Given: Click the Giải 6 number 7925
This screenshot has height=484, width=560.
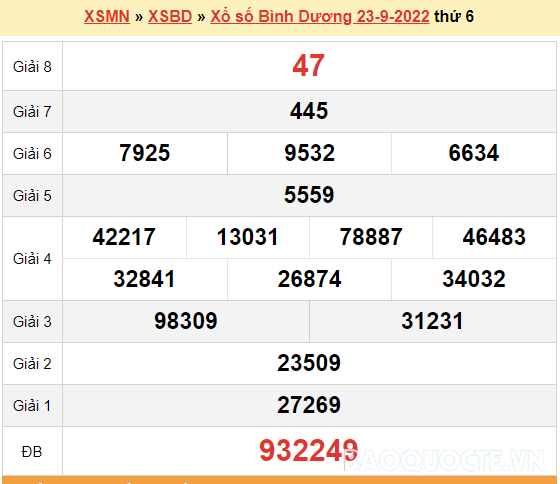Looking at the screenshot, I should click(145, 153).
